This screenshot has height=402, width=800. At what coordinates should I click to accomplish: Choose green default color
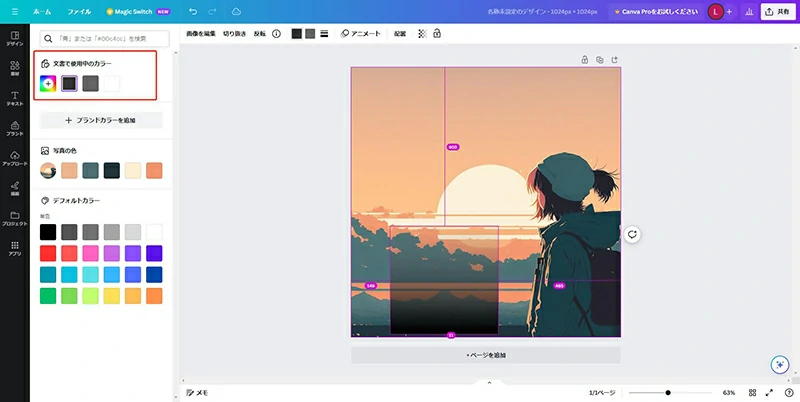[48, 296]
